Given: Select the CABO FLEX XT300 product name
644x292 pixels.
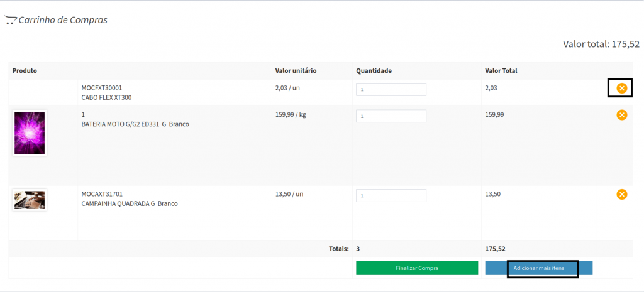Looking at the screenshot, I should tap(106, 98).
